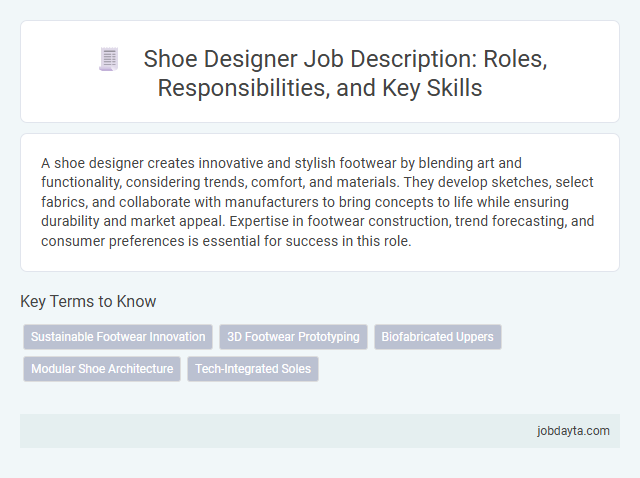Open the Biofabricated Uppers tag
640x478 pixels.
click(x=438, y=337)
